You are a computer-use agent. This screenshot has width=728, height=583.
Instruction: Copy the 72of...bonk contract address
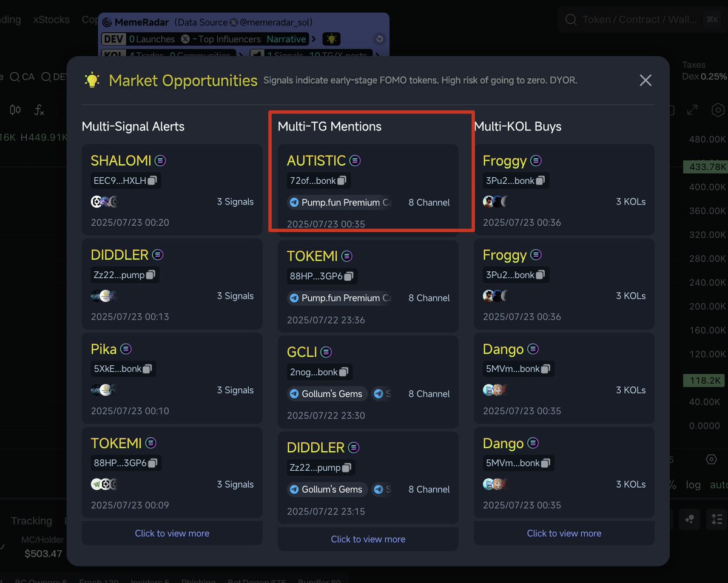[x=342, y=180]
